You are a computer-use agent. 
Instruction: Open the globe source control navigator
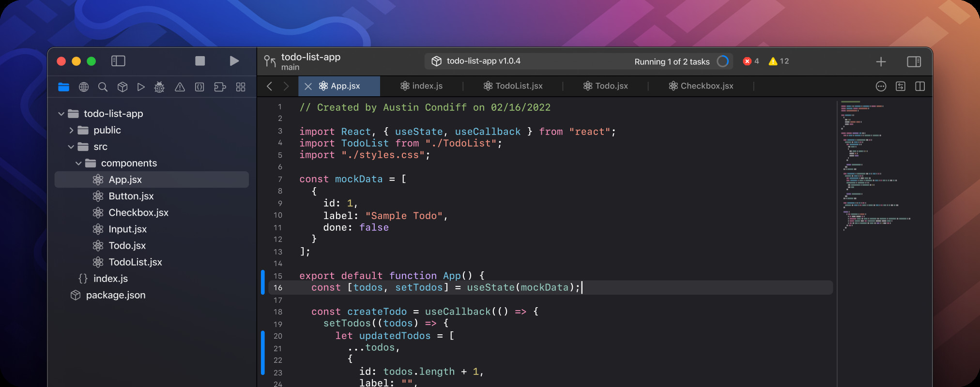pyautogui.click(x=84, y=87)
